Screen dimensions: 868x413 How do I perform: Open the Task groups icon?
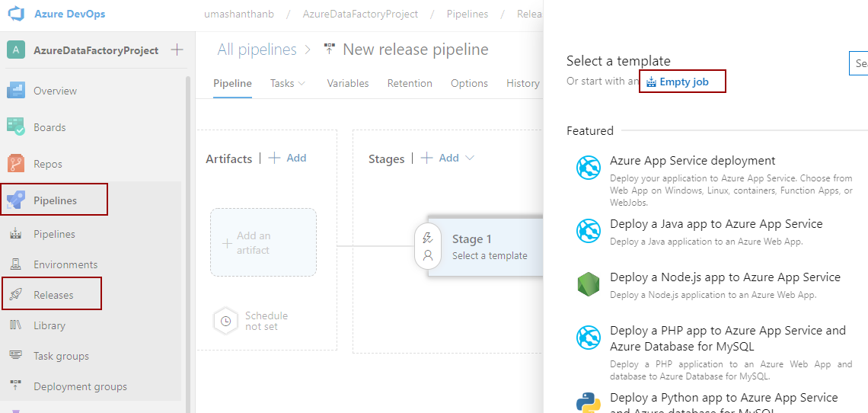point(15,356)
